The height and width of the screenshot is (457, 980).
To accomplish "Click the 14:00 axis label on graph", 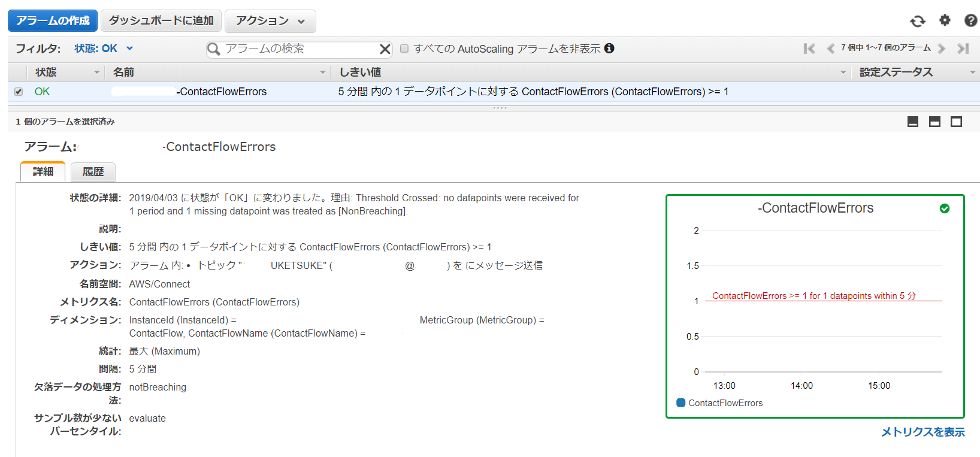I will click(801, 386).
